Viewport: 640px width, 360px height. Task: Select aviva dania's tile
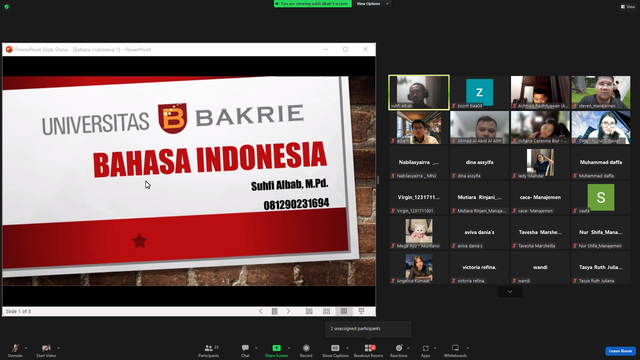[x=480, y=233]
